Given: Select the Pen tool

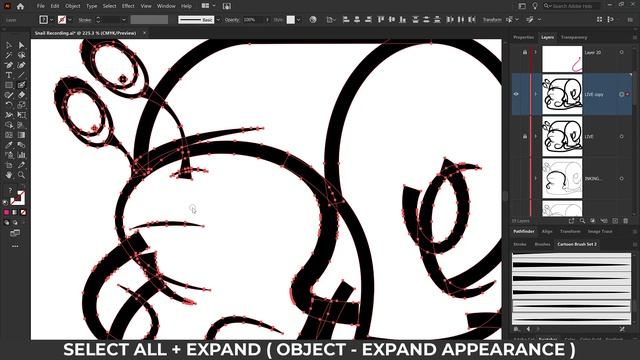Looking at the screenshot, I should pyautogui.click(x=9, y=65).
